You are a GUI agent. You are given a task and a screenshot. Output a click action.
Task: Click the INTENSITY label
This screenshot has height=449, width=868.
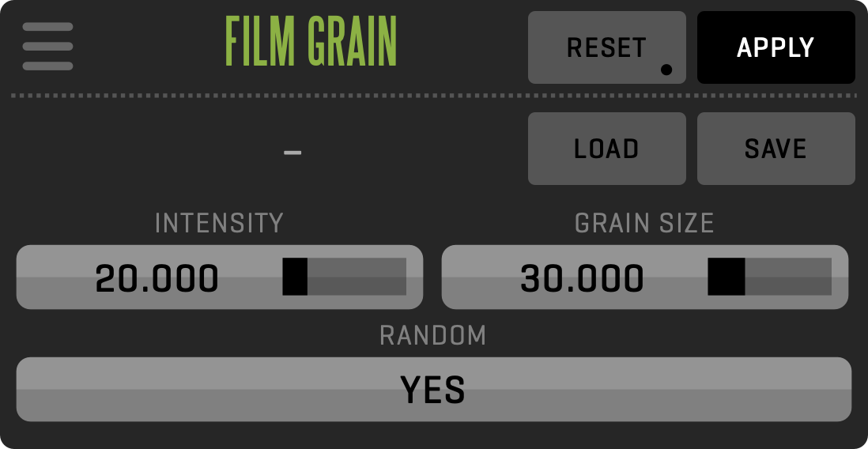tap(219, 224)
